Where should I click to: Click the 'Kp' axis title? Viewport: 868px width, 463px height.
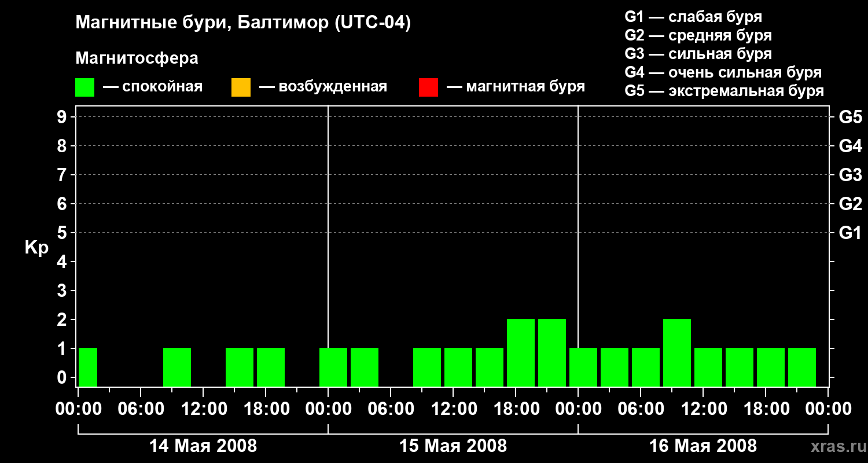point(36,248)
